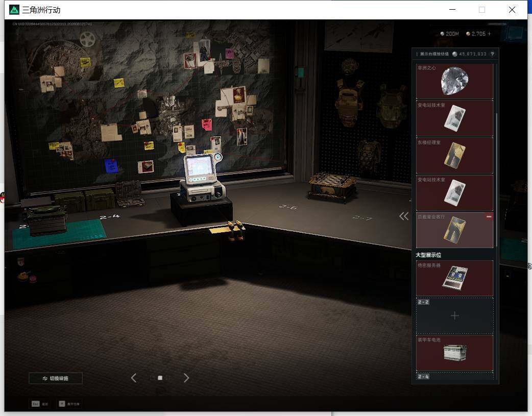Select the 非洲之心 diamond item card
The width and height of the screenshot is (532, 416).
[454, 81]
